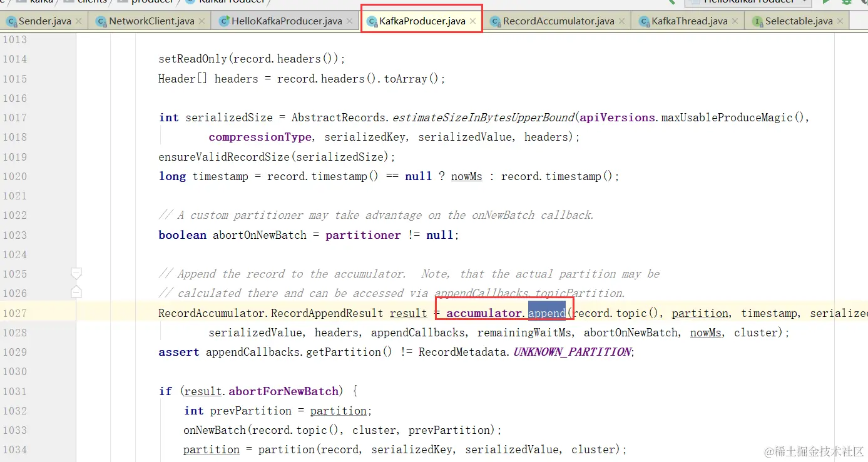
Task: Close the KafkaProducer.java tab
Action: [472, 21]
